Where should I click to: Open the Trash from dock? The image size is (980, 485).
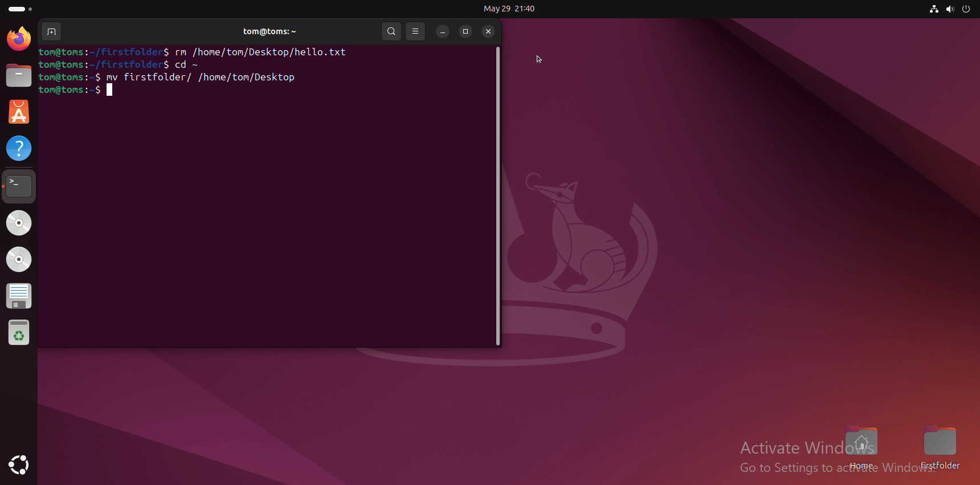coord(19,332)
